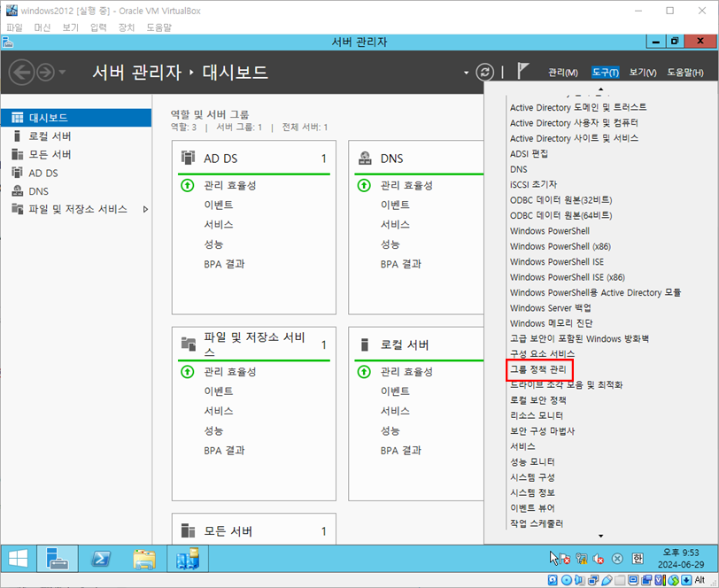The width and height of the screenshot is (719, 588).
Task: Open 성능 link in 로컬 서버 tile
Action: [390, 430]
